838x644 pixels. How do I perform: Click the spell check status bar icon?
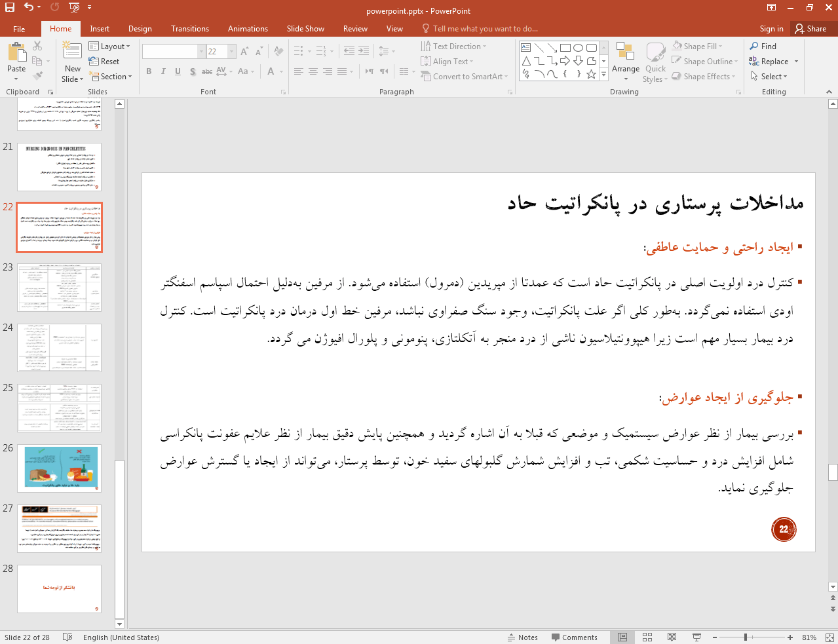(x=67, y=637)
